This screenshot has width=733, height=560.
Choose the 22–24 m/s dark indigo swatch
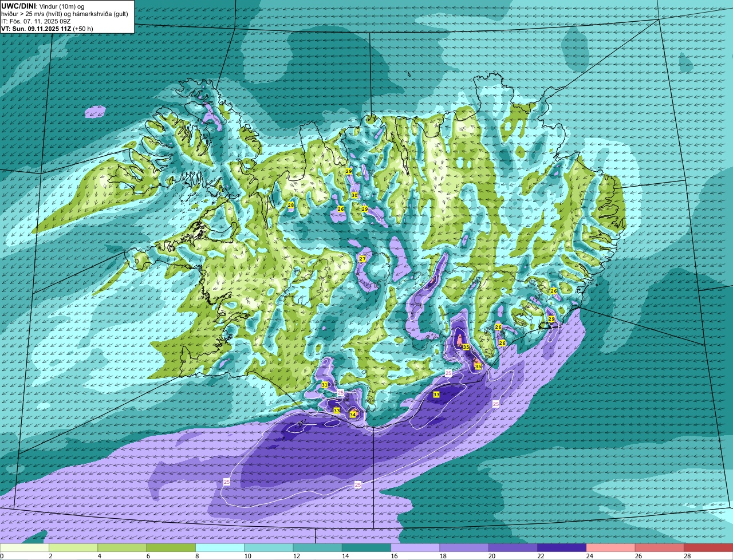pyautogui.click(x=562, y=547)
